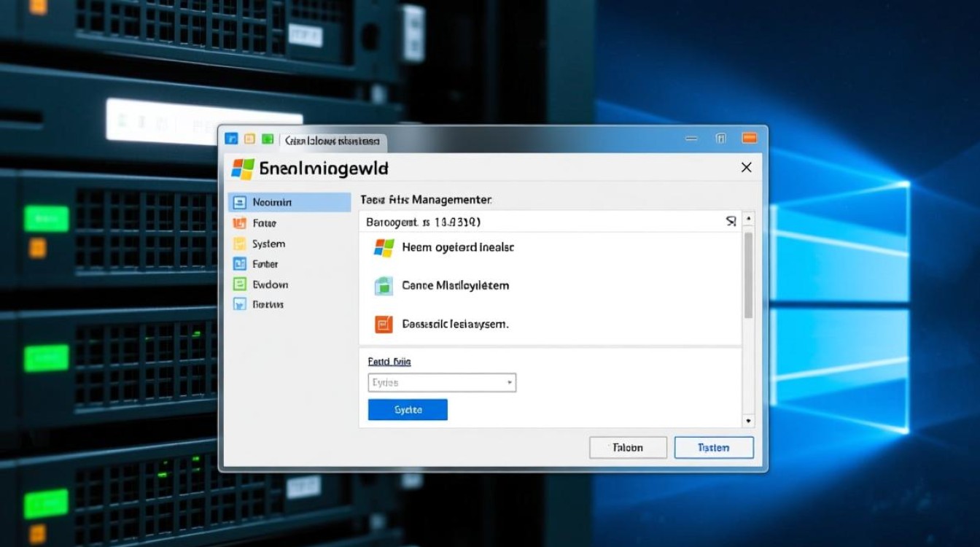980x547 pixels.
Task: Click the icon at right of Barogent row
Action: click(x=731, y=221)
